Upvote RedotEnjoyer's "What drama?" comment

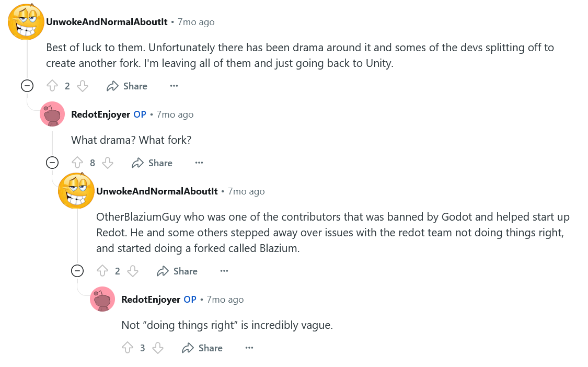(x=77, y=163)
